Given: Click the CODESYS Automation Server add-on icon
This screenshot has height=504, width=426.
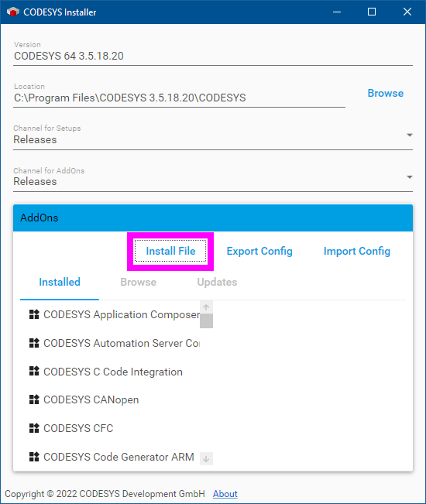Looking at the screenshot, I should (34, 343).
